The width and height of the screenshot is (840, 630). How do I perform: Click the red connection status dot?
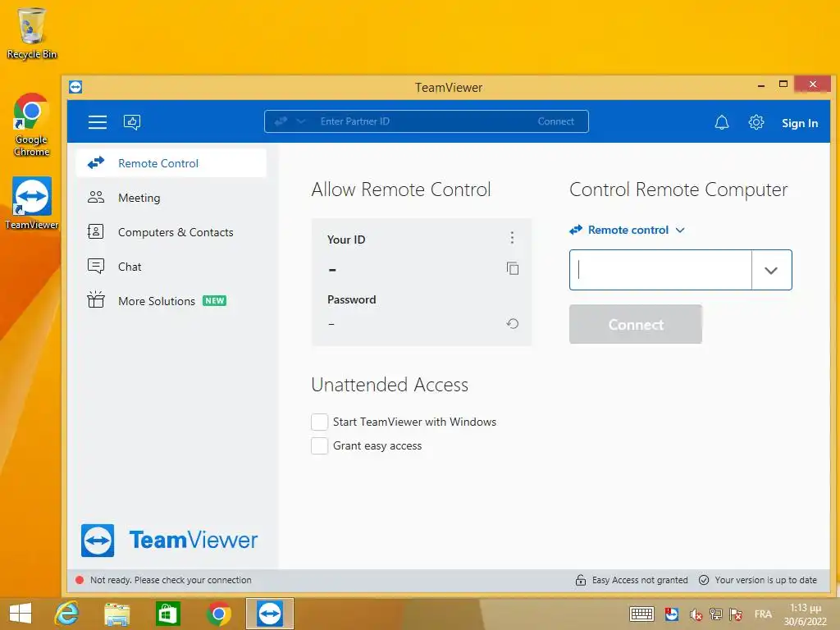click(80, 580)
